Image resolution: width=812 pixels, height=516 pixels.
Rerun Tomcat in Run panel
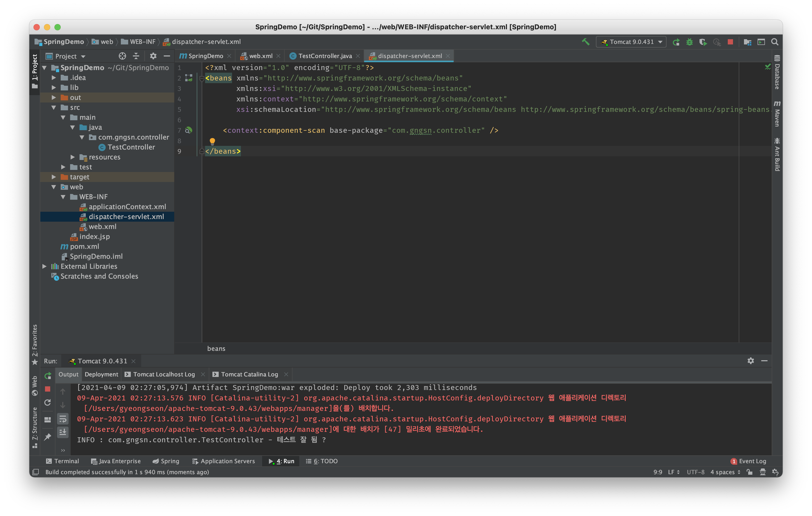(x=48, y=375)
